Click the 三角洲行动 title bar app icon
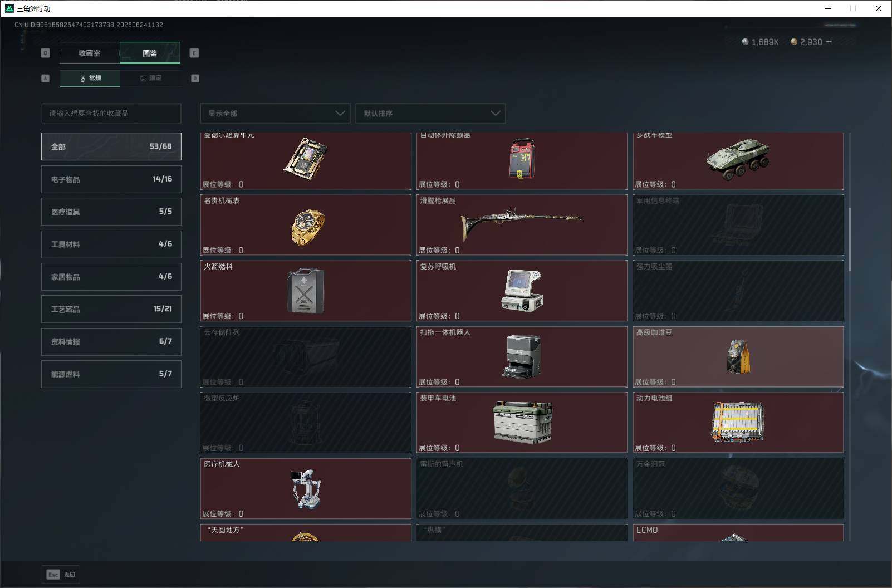The height and width of the screenshot is (588, 892). pos(9,8)
